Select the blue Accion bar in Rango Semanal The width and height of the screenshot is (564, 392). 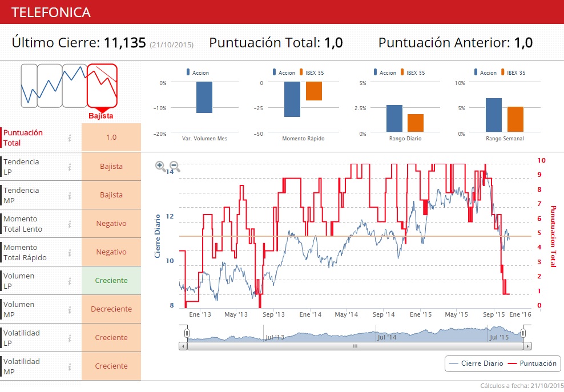[493, 115]
